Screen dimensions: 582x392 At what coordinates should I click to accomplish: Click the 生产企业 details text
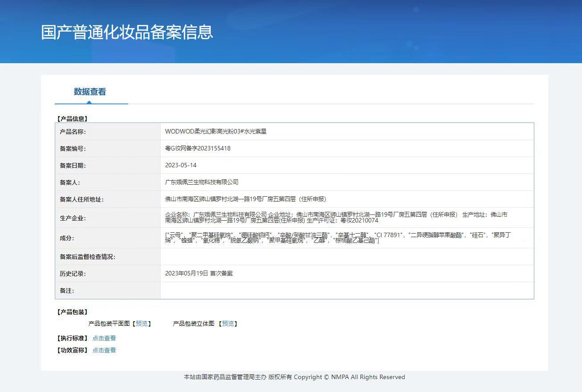tap(336, 218)
